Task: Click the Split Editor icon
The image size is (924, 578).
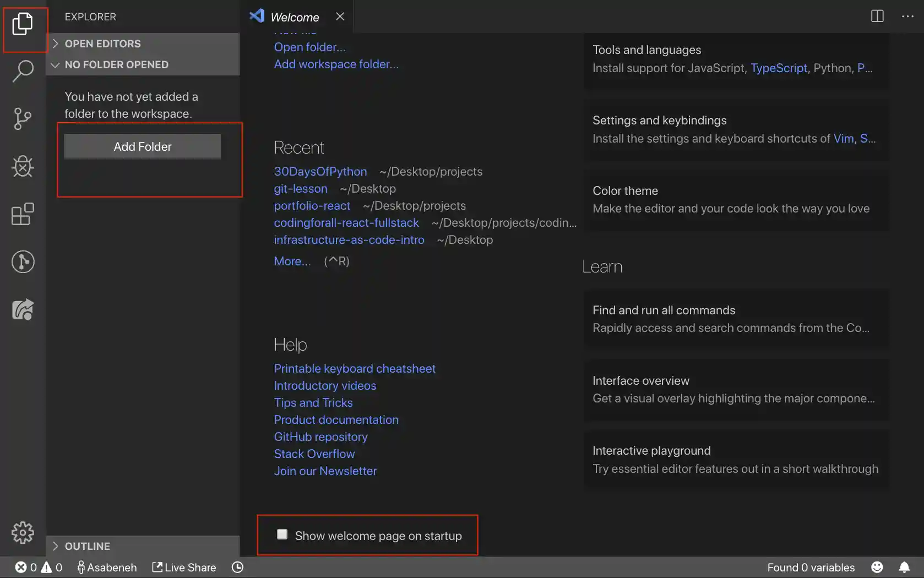Action: [877, 16]
